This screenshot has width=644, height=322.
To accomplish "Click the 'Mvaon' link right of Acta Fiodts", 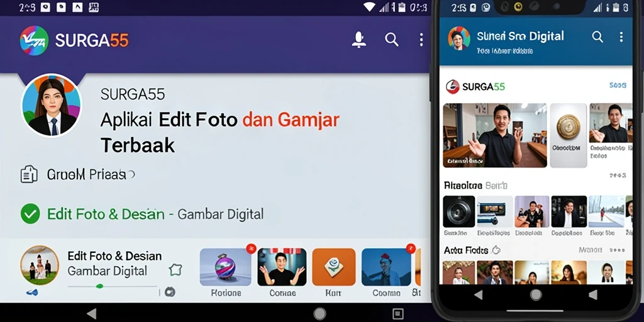I will pyautogui.click(x=590, y=250).
